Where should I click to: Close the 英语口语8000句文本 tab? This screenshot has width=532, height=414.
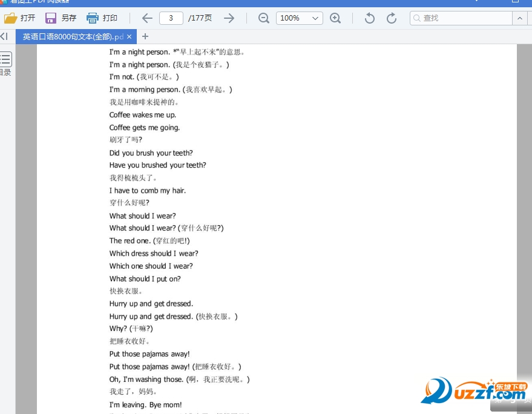pyautogui.click(x=128, y=36)
